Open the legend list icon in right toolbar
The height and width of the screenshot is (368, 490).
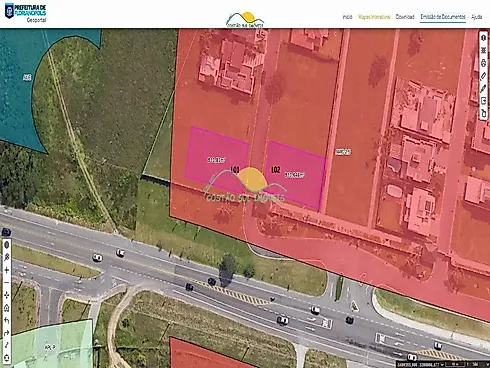click(483, 50)
